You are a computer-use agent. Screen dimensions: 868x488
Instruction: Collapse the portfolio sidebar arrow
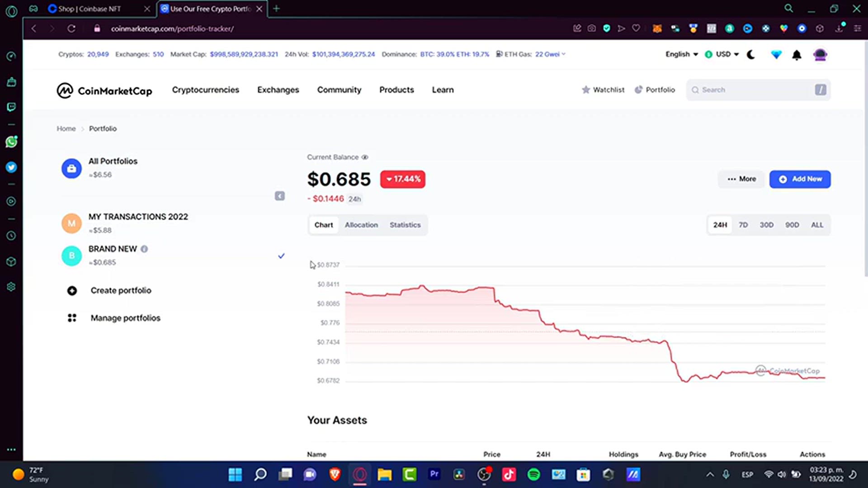tap(280, 196)
